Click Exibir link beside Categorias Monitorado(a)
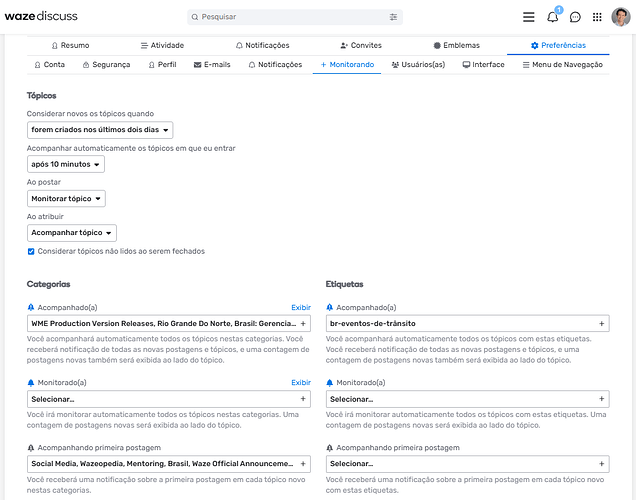Viewport: 636px width, 500px height. click(x=301, y=382)
